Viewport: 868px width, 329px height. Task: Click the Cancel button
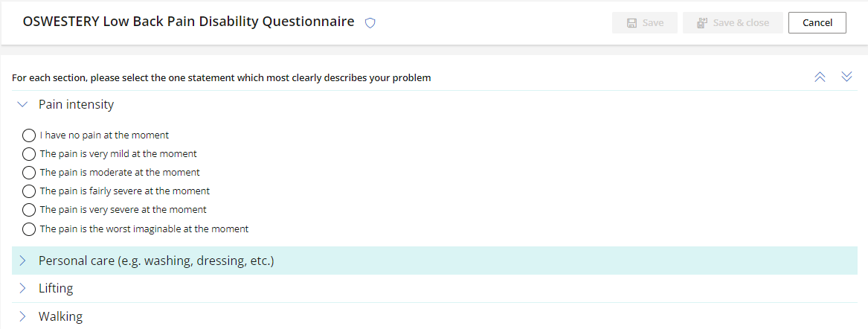[817, 23]
